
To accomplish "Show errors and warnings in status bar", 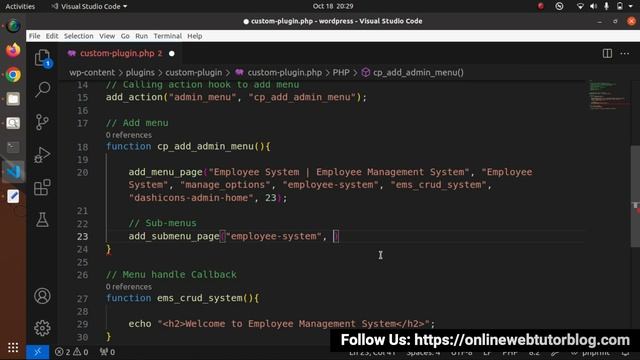I will click(x=71, y=352).
